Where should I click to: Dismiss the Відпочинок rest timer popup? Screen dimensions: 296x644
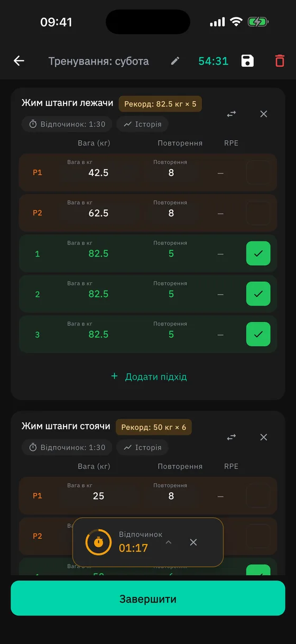coord(193,542)
